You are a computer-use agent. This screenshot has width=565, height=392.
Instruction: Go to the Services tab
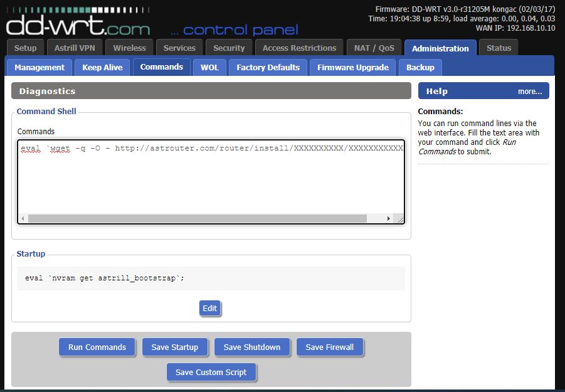point(179,48)
